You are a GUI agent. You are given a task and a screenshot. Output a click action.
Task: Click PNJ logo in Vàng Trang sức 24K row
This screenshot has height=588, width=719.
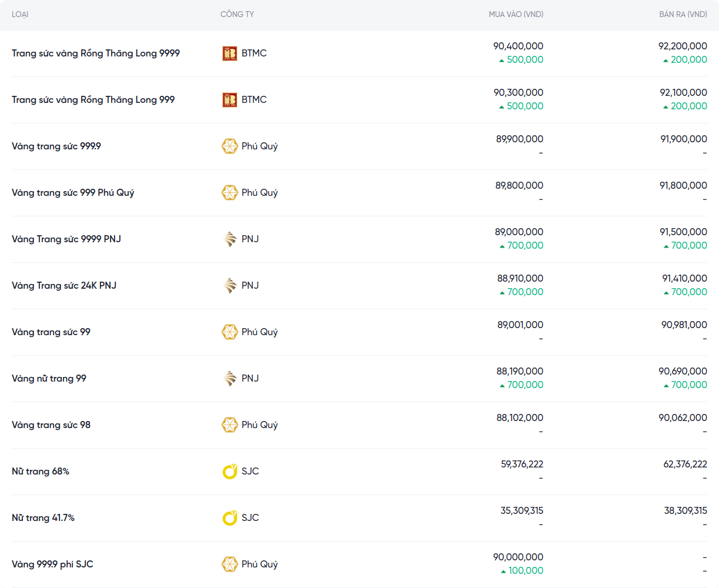pos(229,286)
